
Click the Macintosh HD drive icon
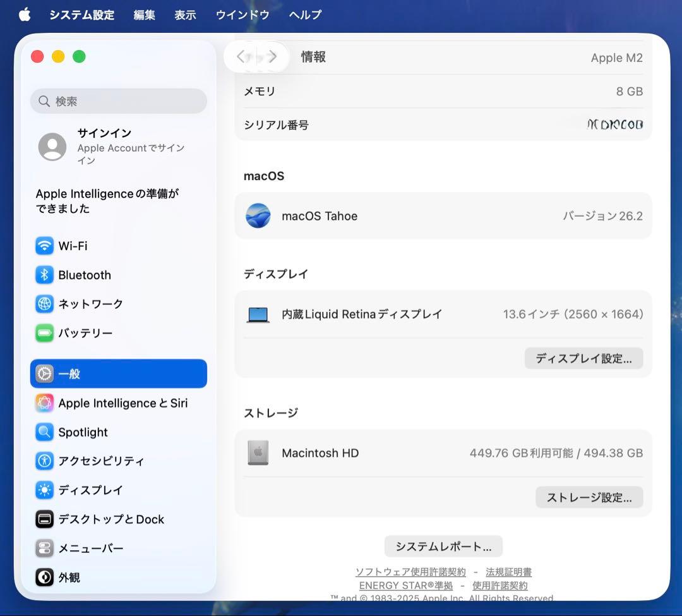[x=258, y=453]
